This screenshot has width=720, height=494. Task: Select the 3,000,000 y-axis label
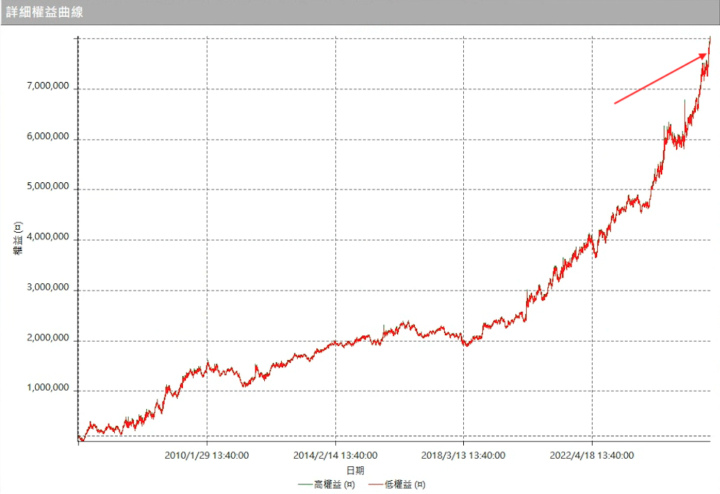(48, 287)
